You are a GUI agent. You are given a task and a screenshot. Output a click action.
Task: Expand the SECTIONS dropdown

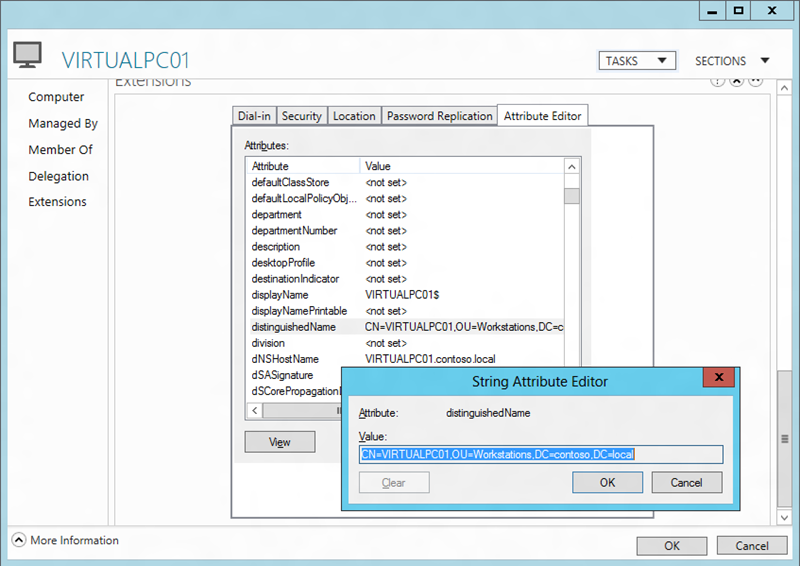tap(732, 61)
